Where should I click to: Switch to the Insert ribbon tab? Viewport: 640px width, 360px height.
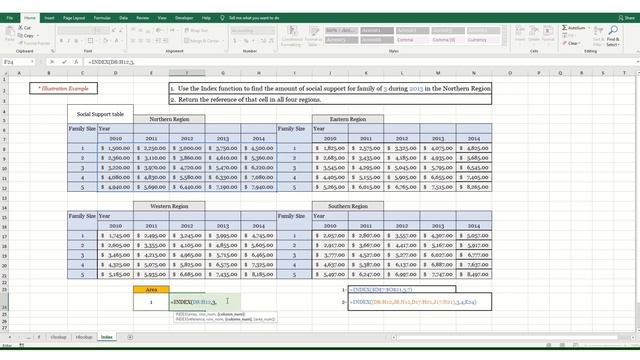(49, 18)
